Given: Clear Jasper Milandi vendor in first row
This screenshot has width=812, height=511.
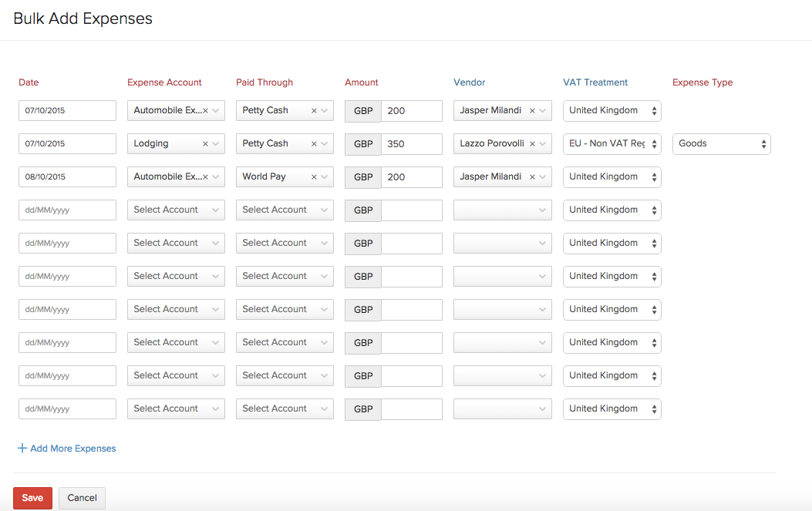Looking at the screenshot, I should point(532,111).
